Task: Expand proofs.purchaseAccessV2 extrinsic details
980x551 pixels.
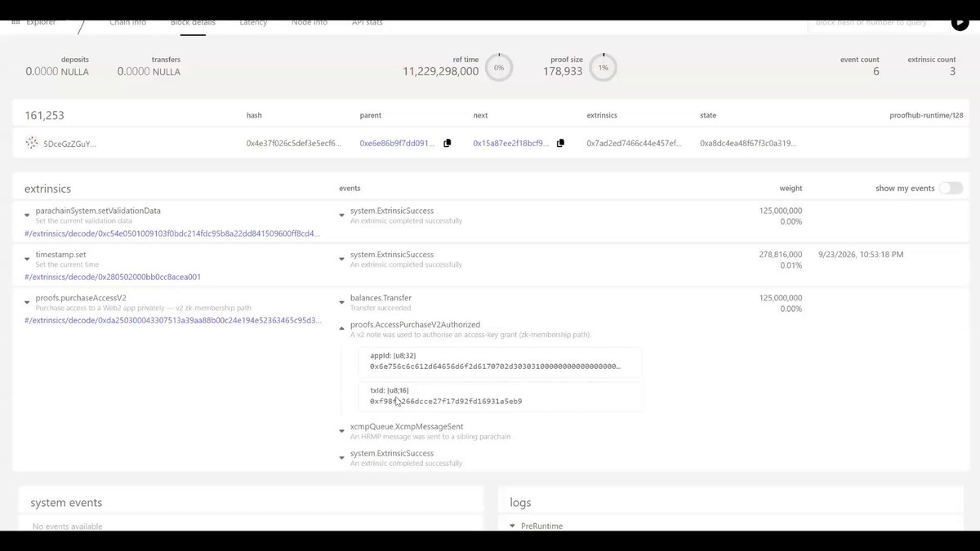Action: pos(28,303)
